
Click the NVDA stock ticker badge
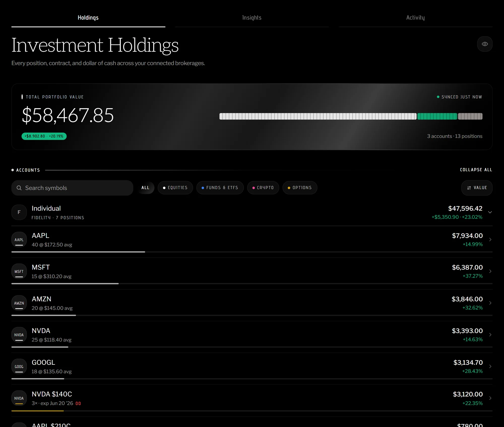[19, 335]
